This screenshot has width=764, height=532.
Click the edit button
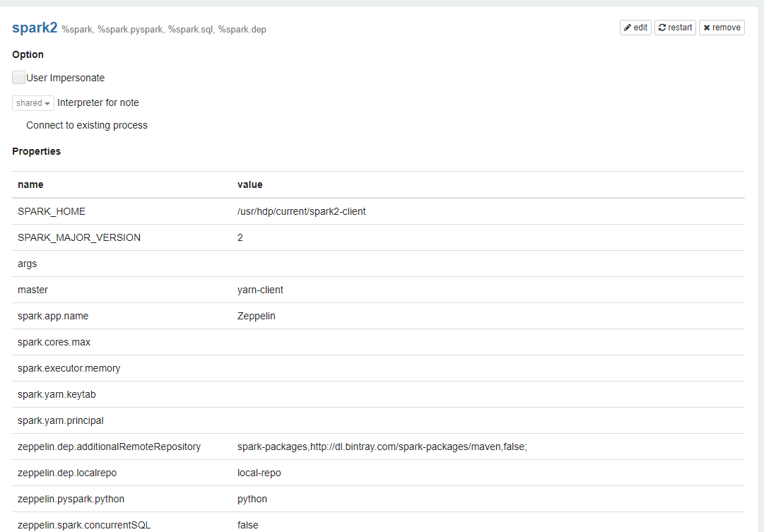(x=634, y=27)
